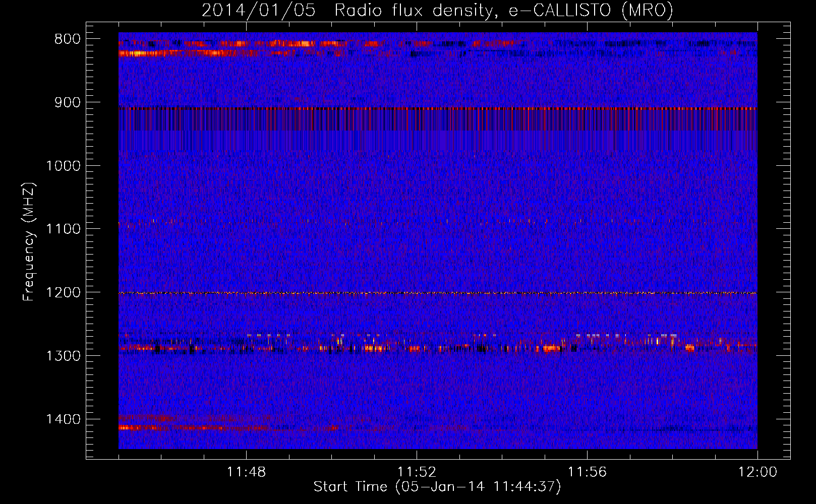This screenshot has width=816, height=504.
Task: Select the 800 frequency axis label
Action: (68, 39)
